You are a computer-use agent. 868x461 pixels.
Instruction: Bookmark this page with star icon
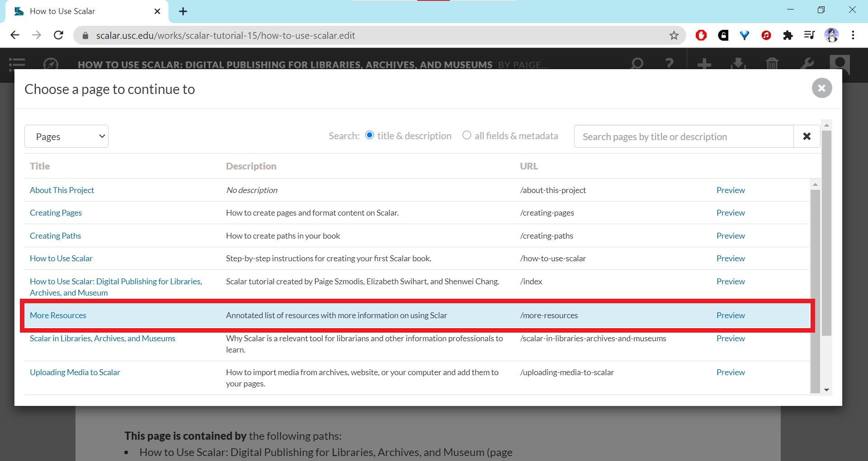point(674,35)
